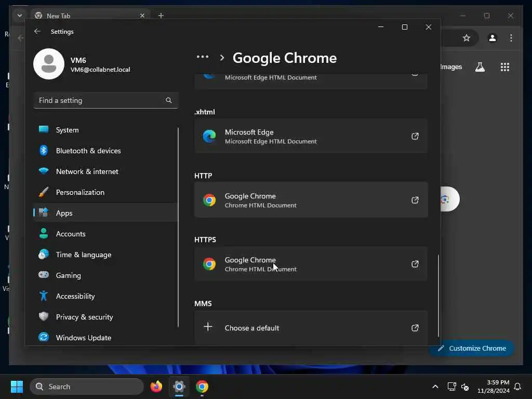Click external-link icon on HTTPS row

415,264
